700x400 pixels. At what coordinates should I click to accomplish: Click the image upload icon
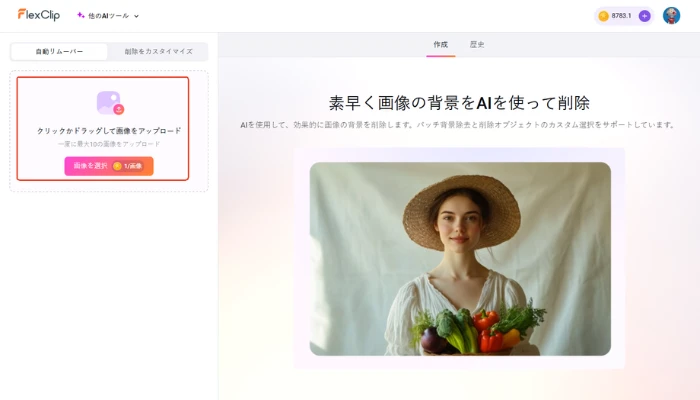point(110,103)
